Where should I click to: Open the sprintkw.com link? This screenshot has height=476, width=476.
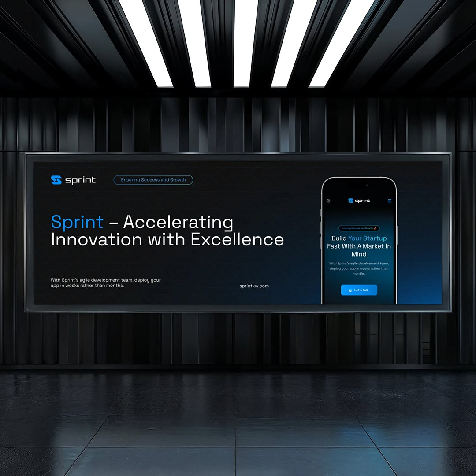click(x=254, y=286)
